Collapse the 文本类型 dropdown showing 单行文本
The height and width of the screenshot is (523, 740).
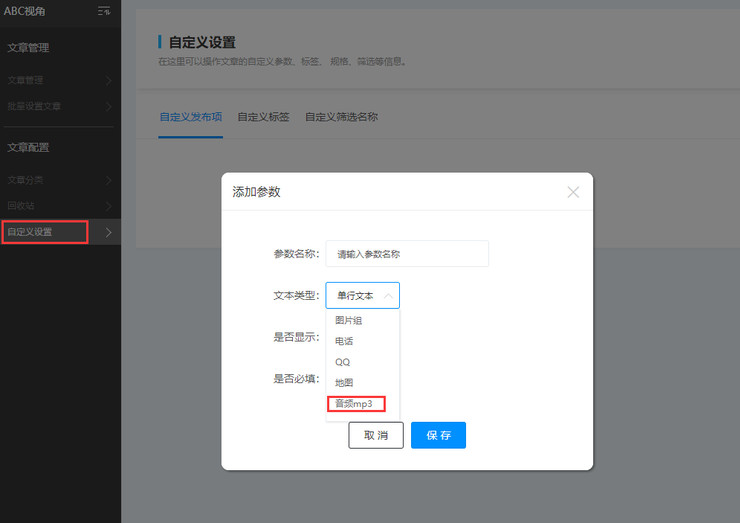pyautogui.click(x=362, y=295)
